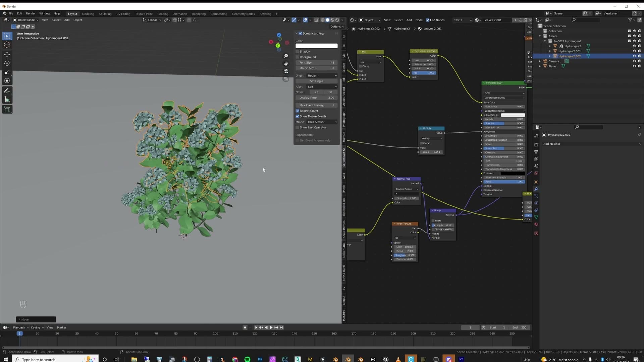Enable Background checkbox in Screencast Keys

tap(297, 57)
